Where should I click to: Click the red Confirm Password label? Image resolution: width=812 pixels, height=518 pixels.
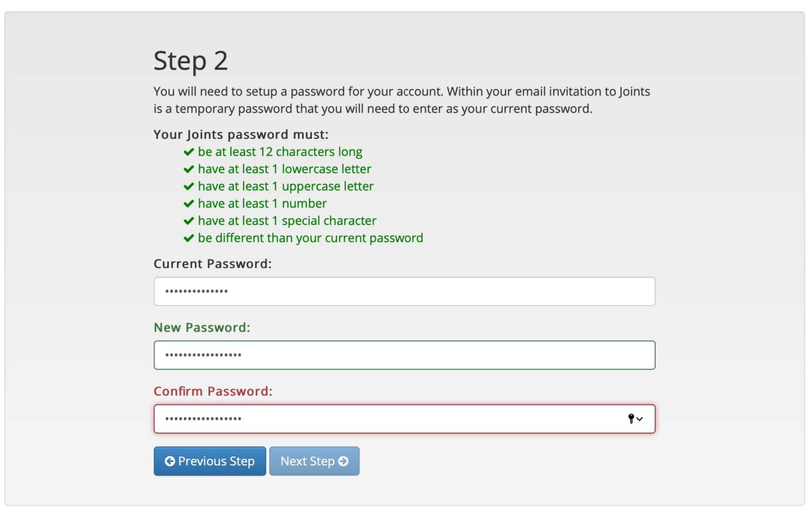(213, 391)
